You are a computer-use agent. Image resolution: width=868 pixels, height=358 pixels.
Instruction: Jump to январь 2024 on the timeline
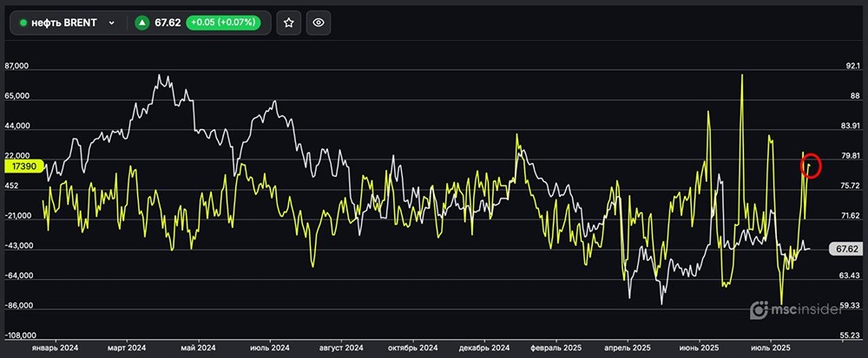point(56,348)
